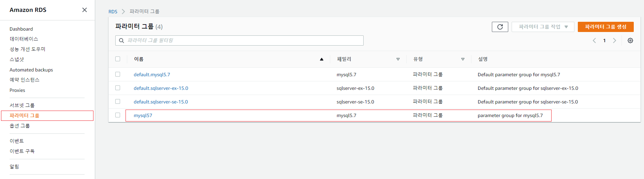Viewport: 644px width, 179px height.
Task: Open 스냅샷 in sidebar
Action: [17, 60]
